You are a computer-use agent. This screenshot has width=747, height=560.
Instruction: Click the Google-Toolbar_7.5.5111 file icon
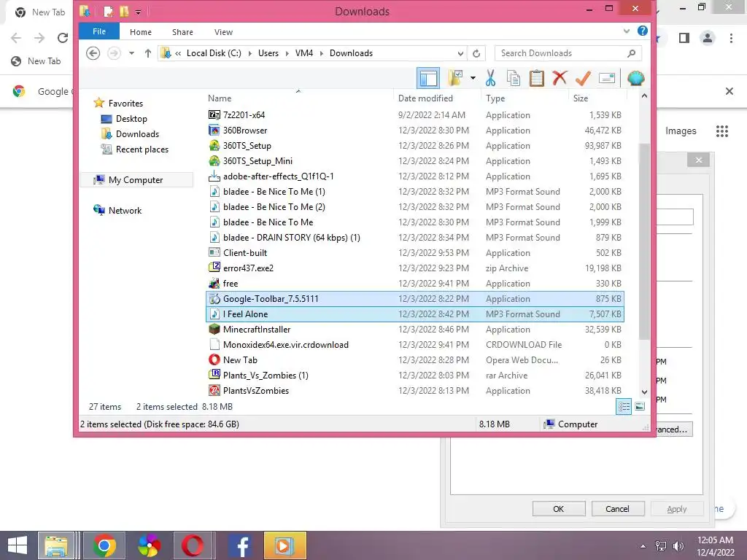pos(214,298)
